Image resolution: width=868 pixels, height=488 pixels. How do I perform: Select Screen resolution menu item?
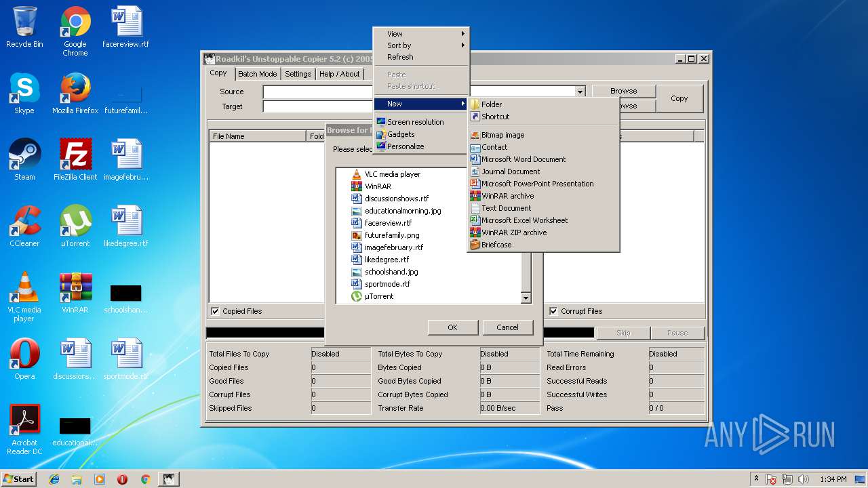[421, 122]
